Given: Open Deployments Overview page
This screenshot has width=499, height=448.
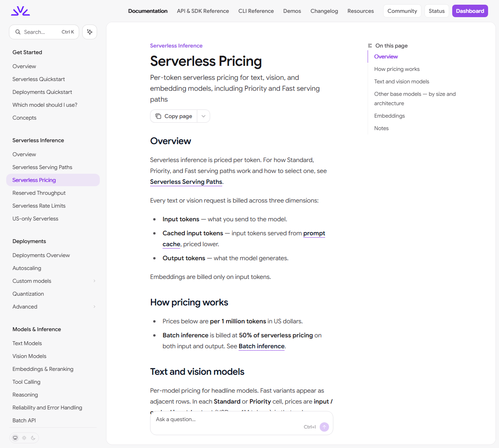Looking at the screenshot, I should [x=53, y=255].
